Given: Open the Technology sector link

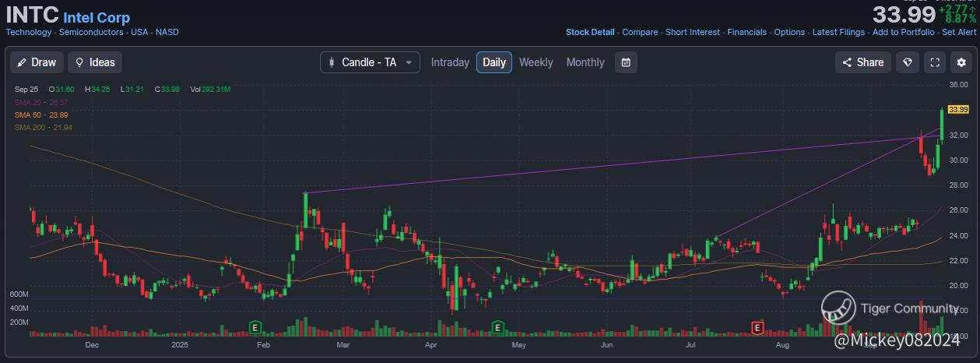Looking at the screenshot, I should 29,32.
